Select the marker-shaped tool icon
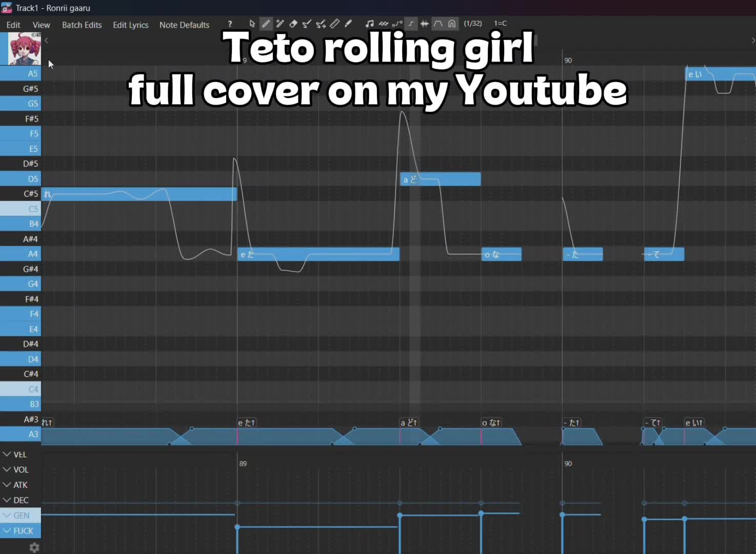This screenshot has width=756, height=554. click(348, 24)
